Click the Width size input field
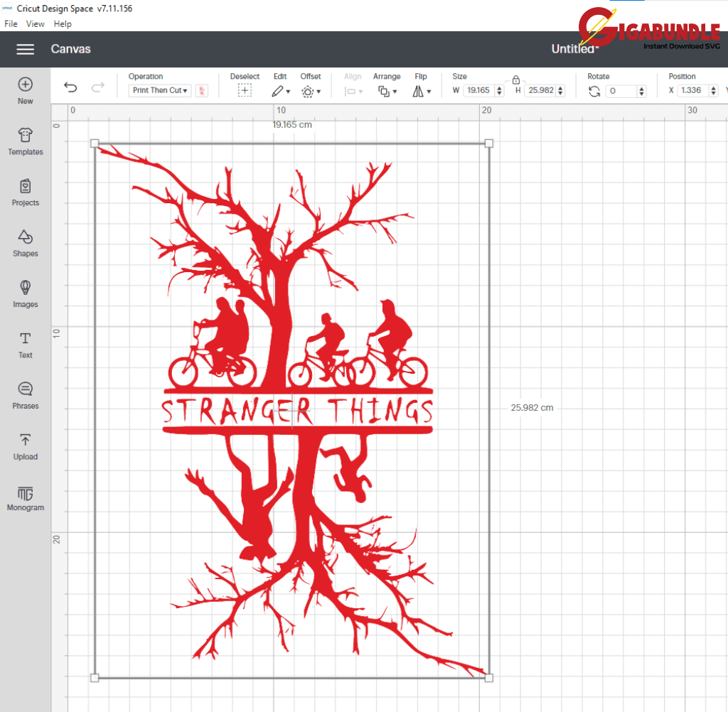The image size is (728, 712). point(479,91)
